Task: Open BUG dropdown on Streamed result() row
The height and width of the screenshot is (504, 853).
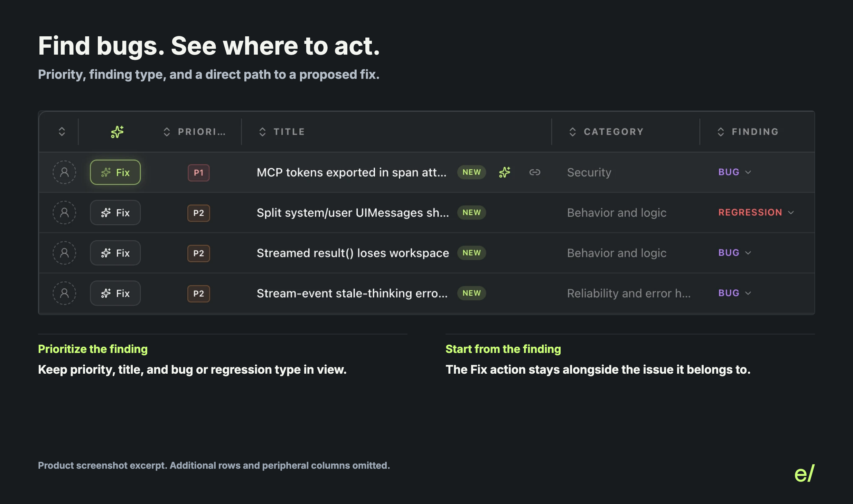Action: click(x=735, y=253)
